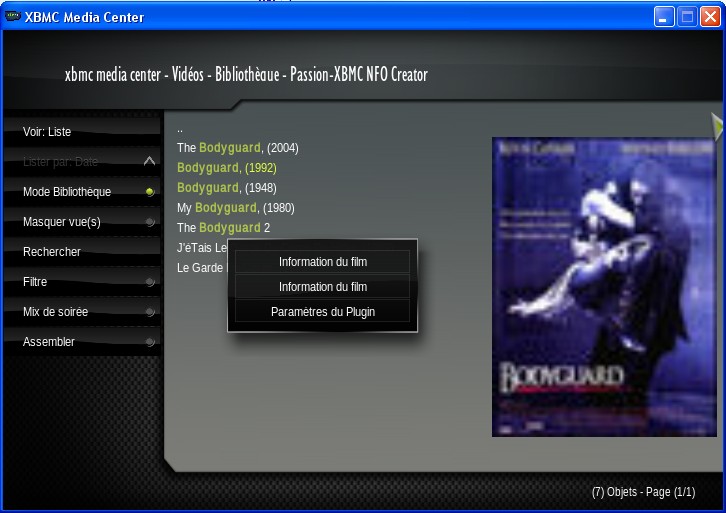This screenshot has width=726, height=513.
Task: Change the sort method via Lister par: Date
Action: (x=61, y=162)
